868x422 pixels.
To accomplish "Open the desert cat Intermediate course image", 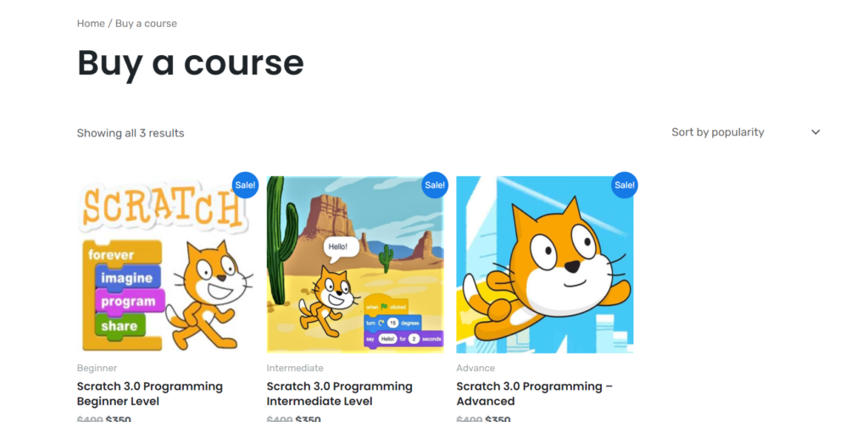I will point(355,264).
